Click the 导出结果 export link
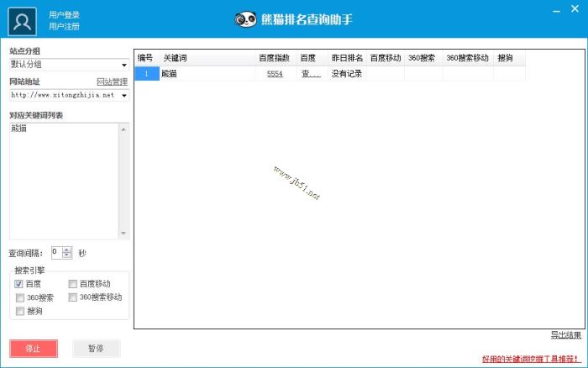 coord(566,335)
